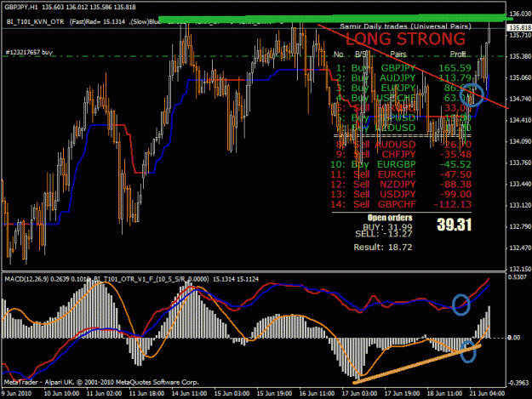This screenshot has height=399, width=532.
Task: Click the current price tag 135.818
Action: [520, 28]
